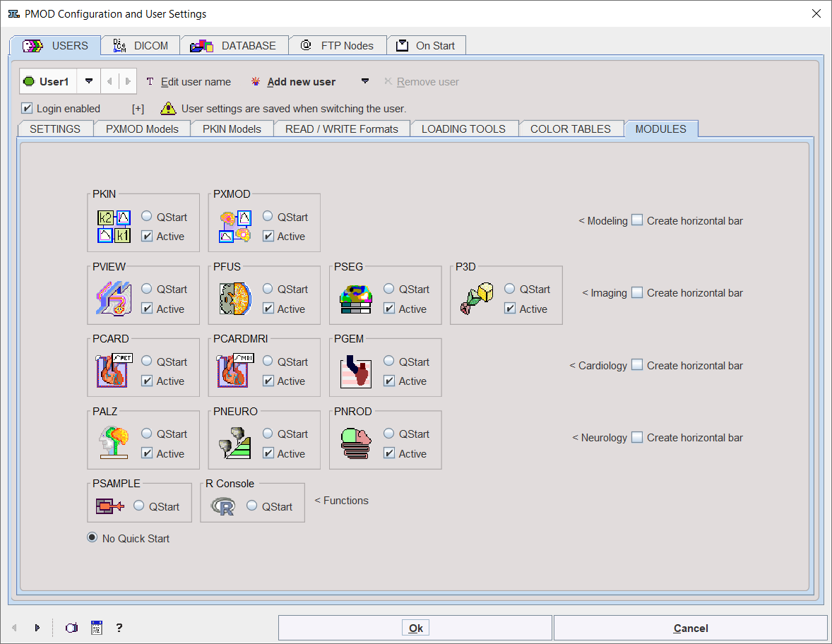The width and height of the screenshot is (832, 644).
Task: Click the PGEM module icon
Action: [356, 371]
